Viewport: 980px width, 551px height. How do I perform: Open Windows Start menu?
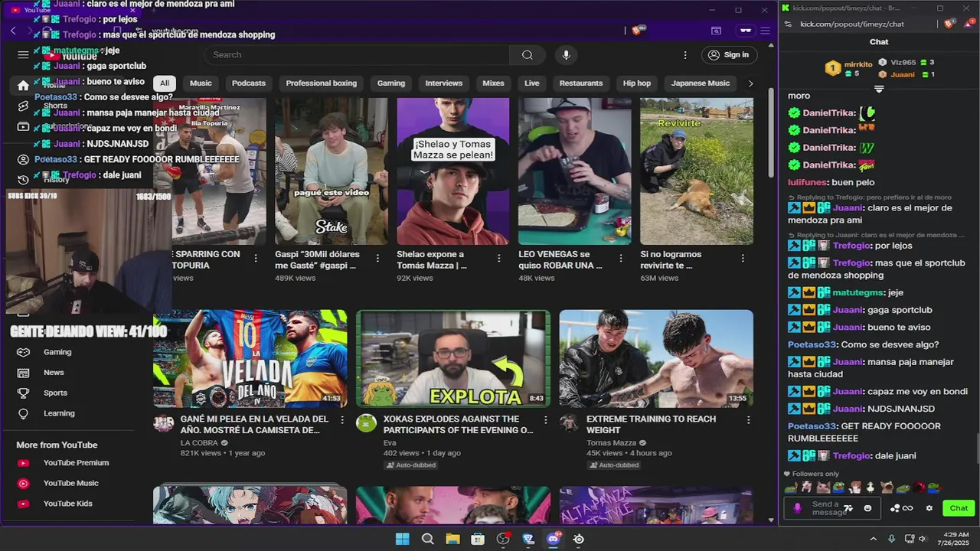[x=402, y=539]
